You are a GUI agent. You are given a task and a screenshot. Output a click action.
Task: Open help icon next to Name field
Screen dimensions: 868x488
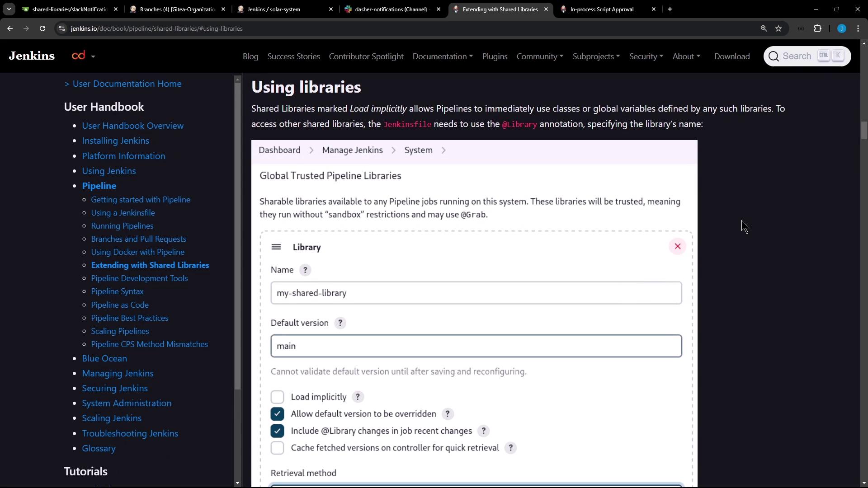pos(305,270)
